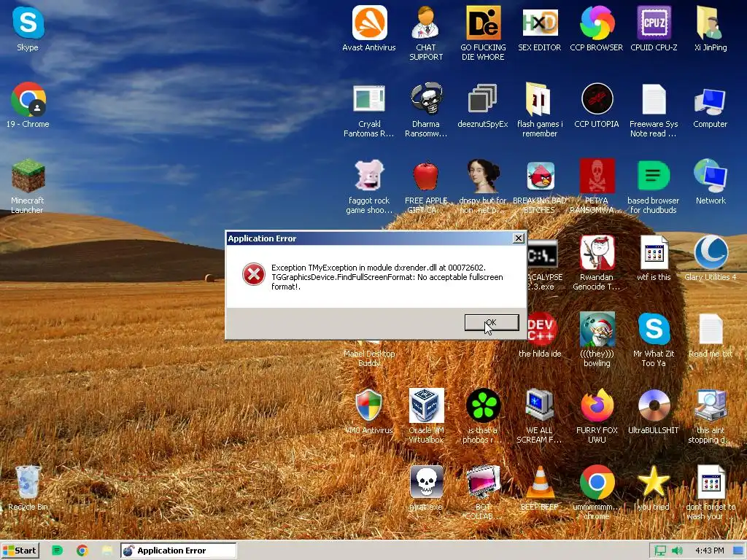Select the VMO Antivirus shield icon
The image size is (747, 560).
(369, 405)
